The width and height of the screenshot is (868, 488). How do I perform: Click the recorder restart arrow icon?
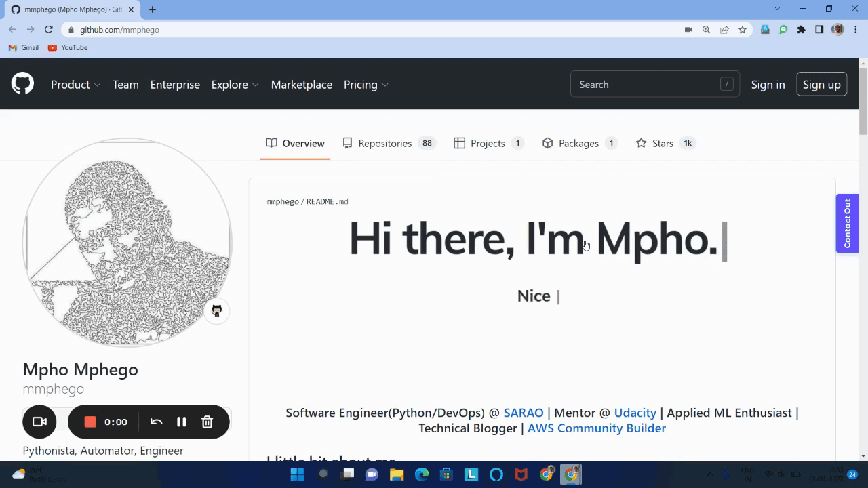click(x=156, y=422)
